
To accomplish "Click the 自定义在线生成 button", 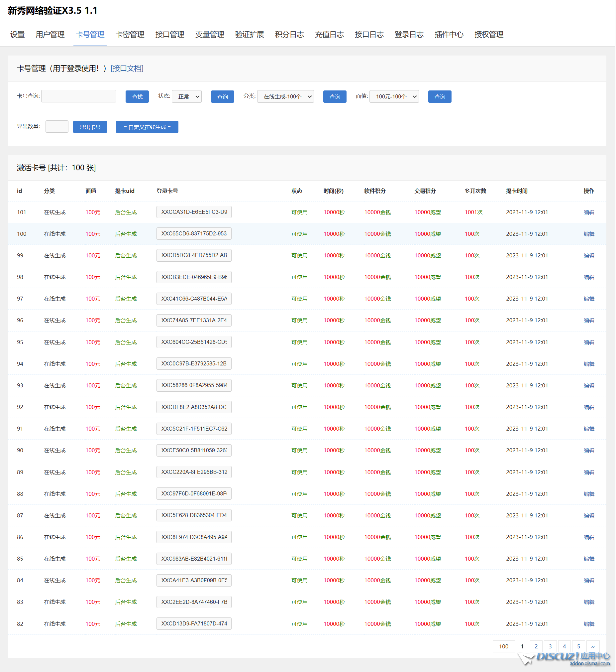I will [x=147, y=127].
